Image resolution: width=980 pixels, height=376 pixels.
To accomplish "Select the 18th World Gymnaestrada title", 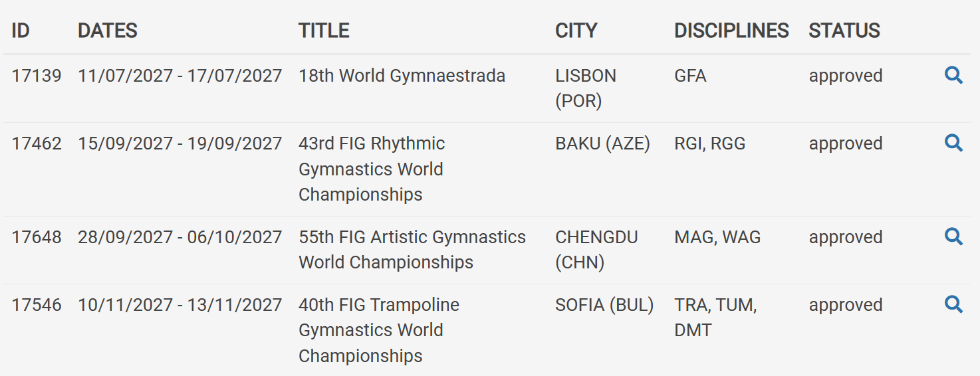I will (402, 76).
